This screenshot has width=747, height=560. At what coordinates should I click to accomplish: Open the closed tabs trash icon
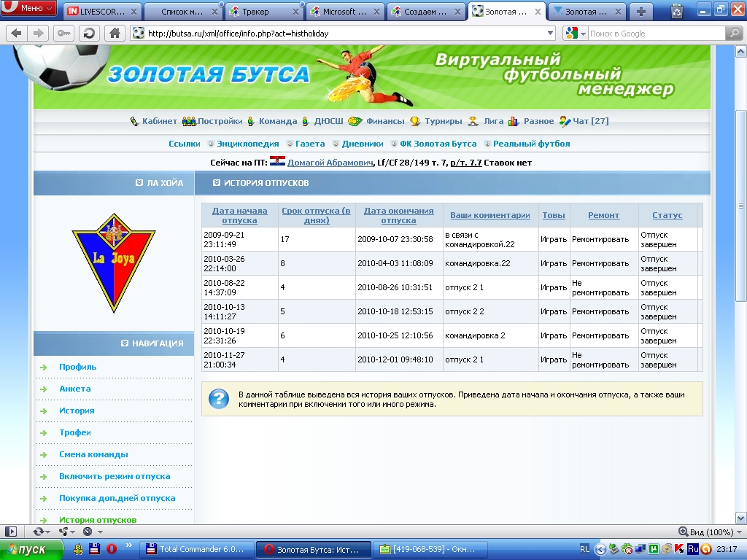click(676, 11)
